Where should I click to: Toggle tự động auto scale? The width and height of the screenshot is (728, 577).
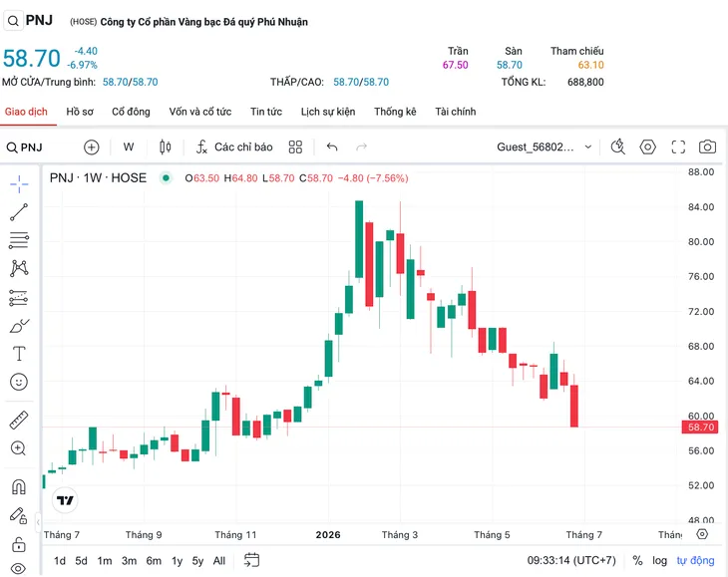point(695,561)
